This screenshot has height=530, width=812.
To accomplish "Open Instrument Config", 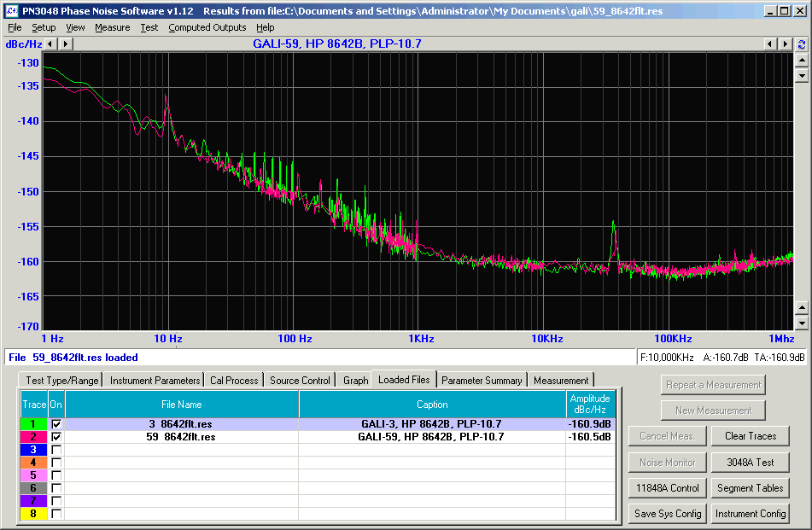I will [x=751, y=514].
